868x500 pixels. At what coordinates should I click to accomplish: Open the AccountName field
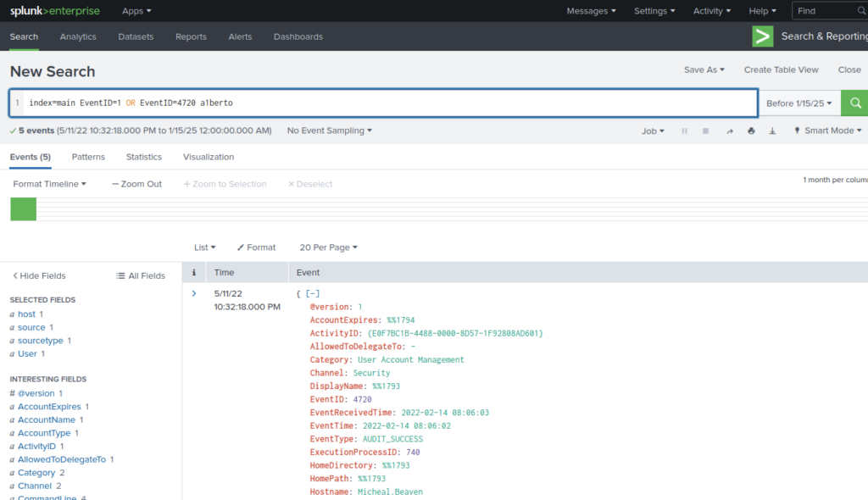coord(47,419)
